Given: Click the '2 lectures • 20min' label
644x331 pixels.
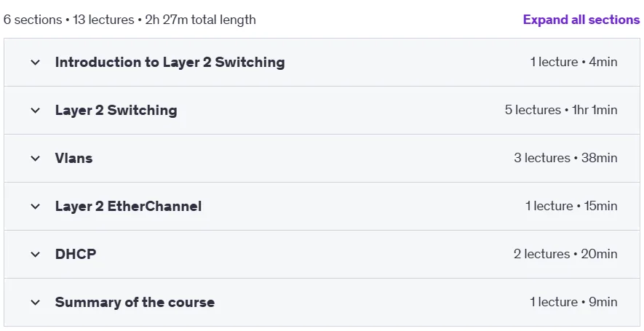Looking at the screenshot, I should pos(565,254).
